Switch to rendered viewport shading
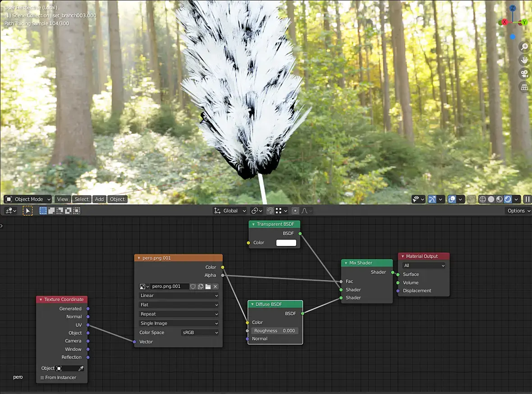This screenshot has width=532, height=394. click(508, 199)
